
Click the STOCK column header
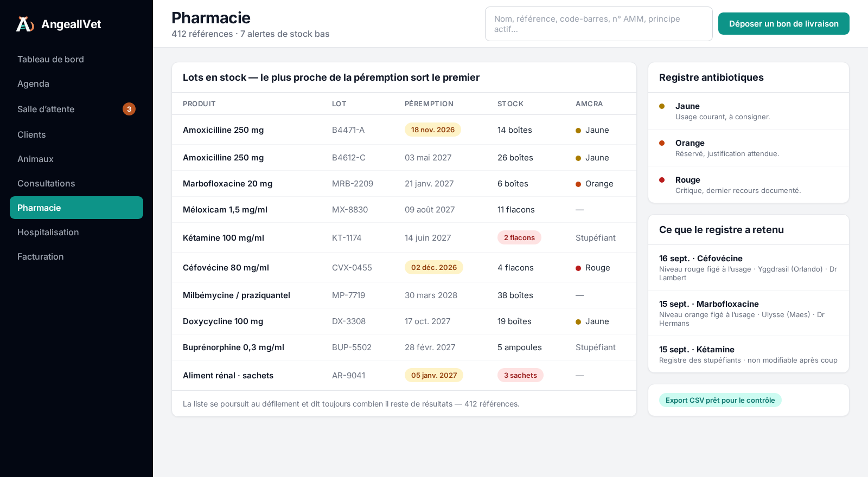(510, 104)
